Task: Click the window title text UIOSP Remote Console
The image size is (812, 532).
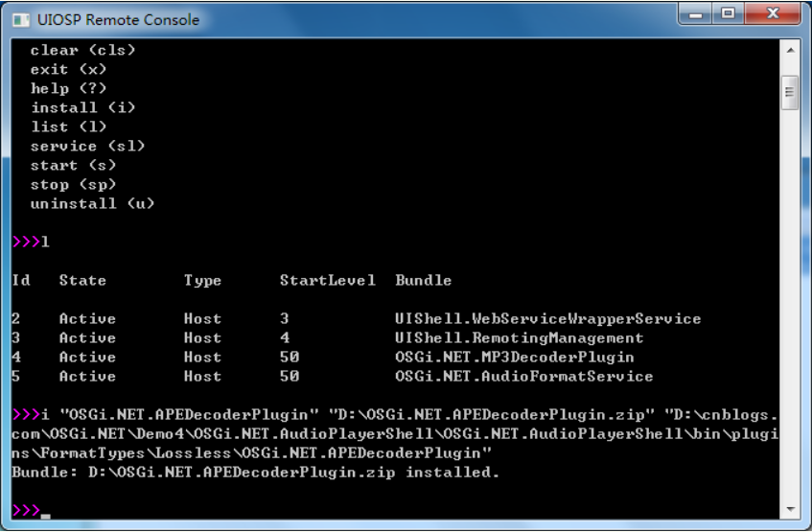Action: tap(118, 20)
